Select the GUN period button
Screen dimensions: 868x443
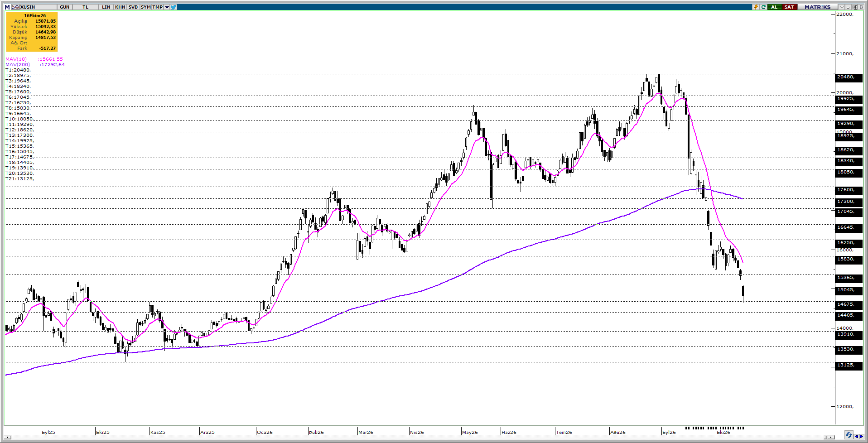coord(64,7)
